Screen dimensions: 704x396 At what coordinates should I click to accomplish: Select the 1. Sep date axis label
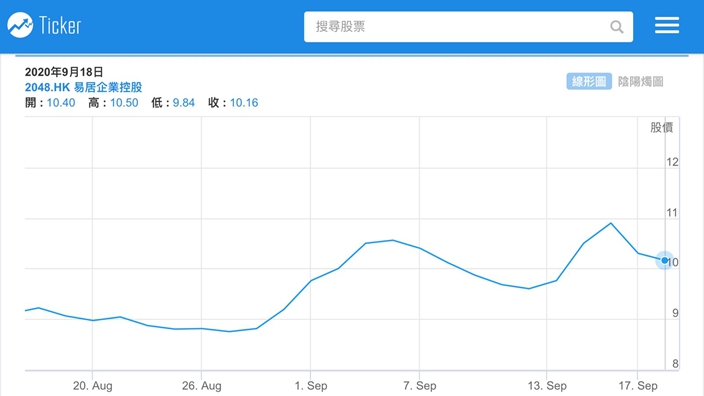pos(311,386)
